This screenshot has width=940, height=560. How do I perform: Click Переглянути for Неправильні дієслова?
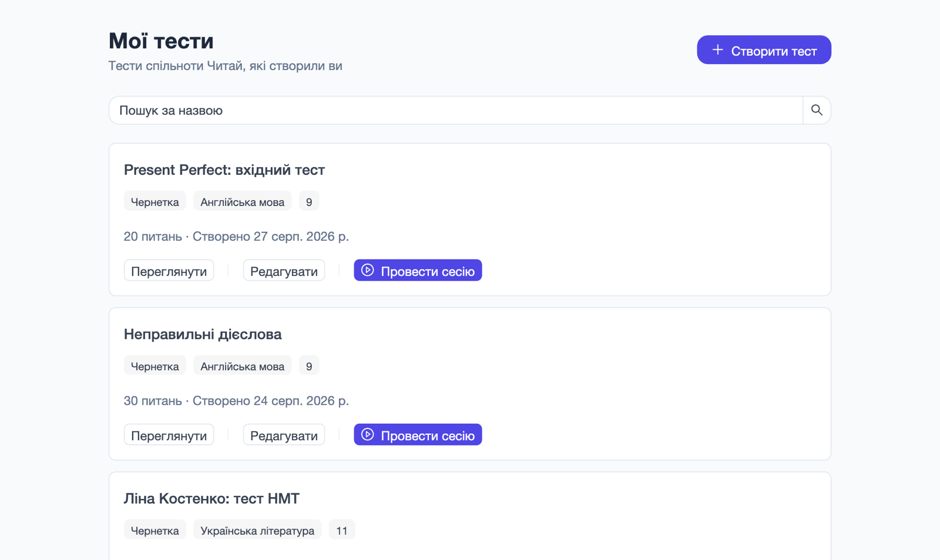point(169,435)
